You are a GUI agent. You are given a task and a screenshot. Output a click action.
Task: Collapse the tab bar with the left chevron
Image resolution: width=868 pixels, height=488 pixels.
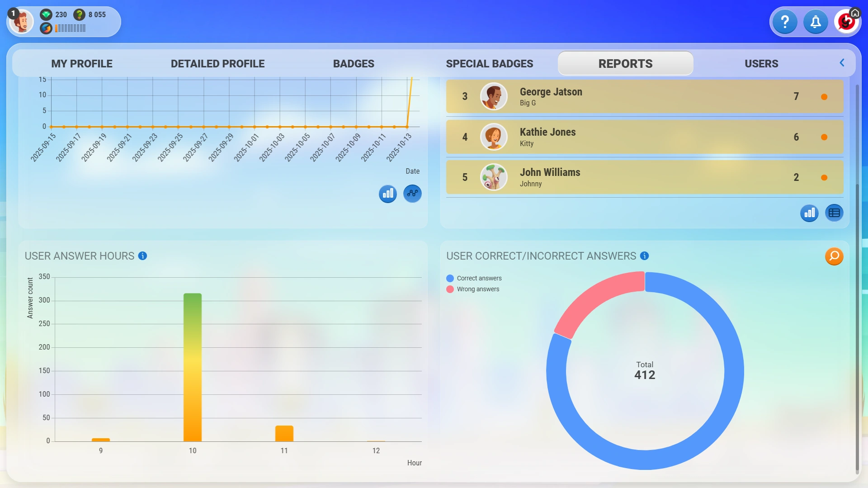[842, 63]
